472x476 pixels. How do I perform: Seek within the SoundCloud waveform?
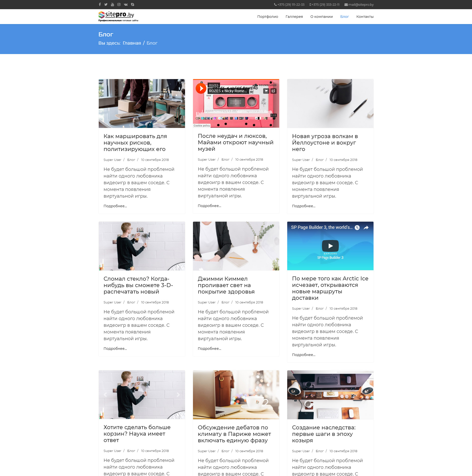236,115
